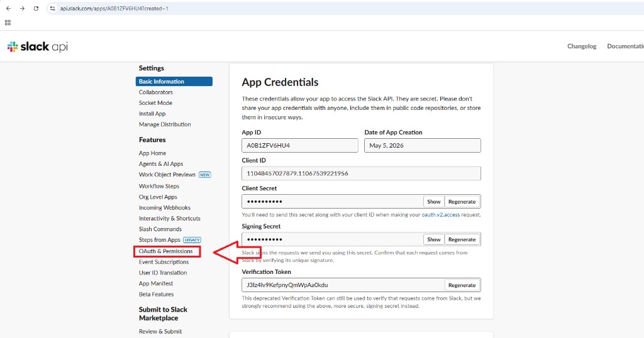Open the apps grid icon below toolbar
The width and height of the screenshot is (644, 338).
(8, 23)
